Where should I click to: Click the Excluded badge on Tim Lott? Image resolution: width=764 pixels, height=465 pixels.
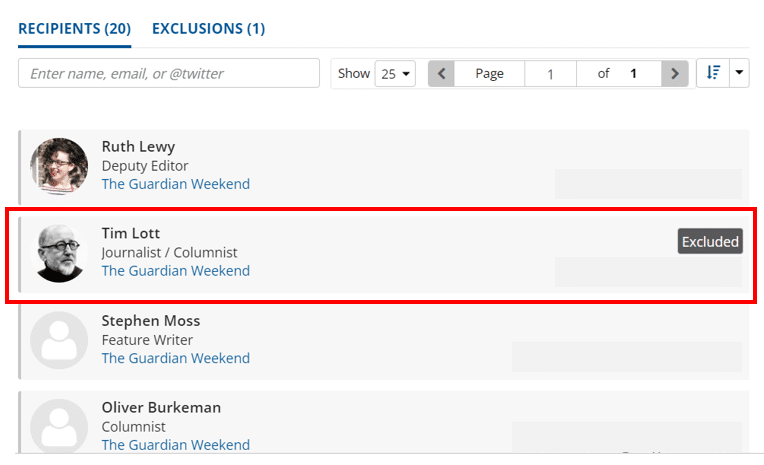pyautogui.click(x=710, y=241)
